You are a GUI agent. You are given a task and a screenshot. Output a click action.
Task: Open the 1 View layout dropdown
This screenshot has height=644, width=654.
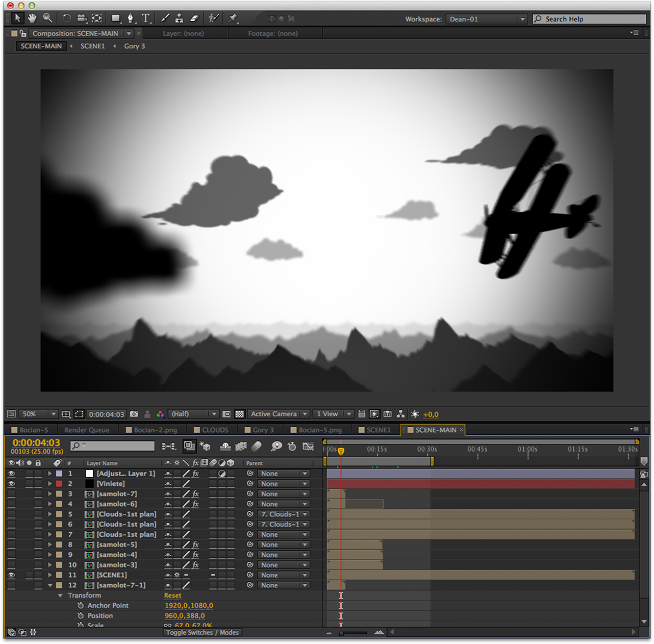click(x=334, y=414)
